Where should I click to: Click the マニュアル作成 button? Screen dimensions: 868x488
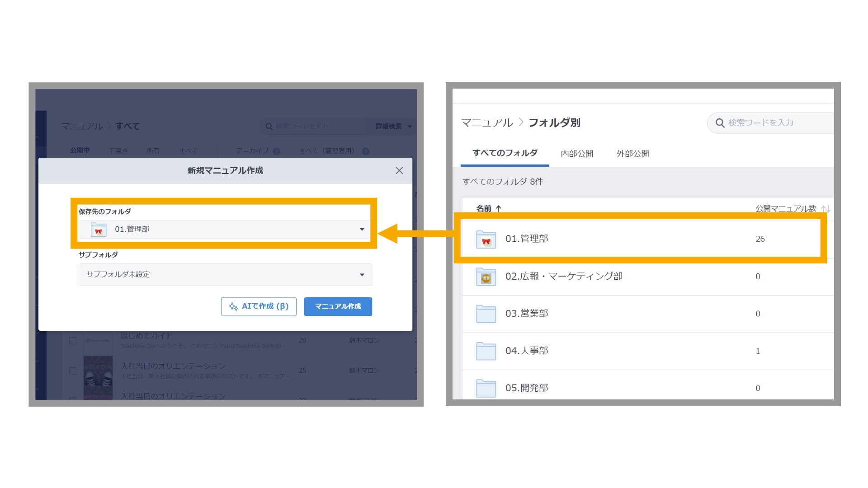[338, 306]
